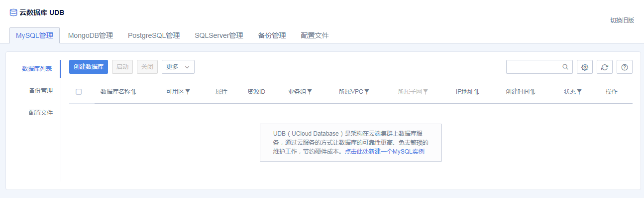Image resolution: width=644 pixels, height=198 pixels.
Task: Open the column settings gear icon
Action: [585, 67]
